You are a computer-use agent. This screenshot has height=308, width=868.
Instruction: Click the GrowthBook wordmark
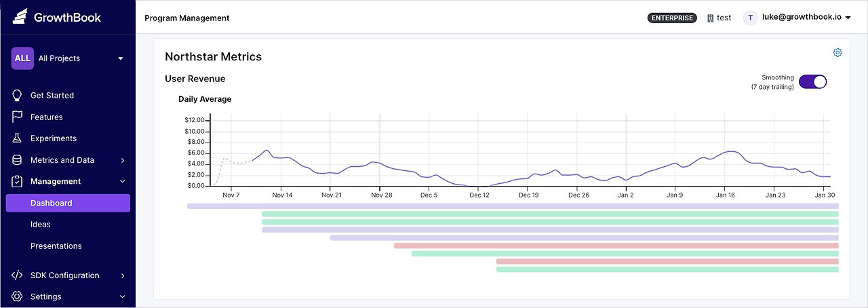click(67, 18)
